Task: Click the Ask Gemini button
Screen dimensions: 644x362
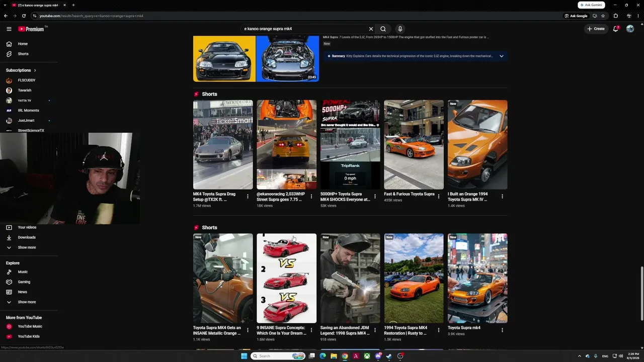Action: point(591,5)
